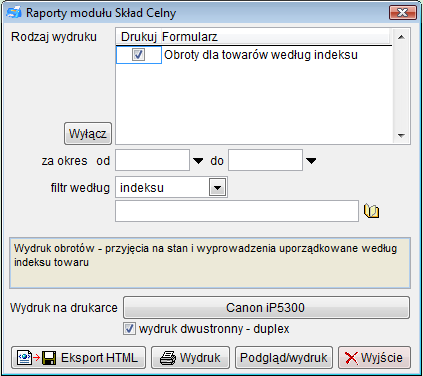
Task: Exit with the Wyjście button
Action: [374, 358]
